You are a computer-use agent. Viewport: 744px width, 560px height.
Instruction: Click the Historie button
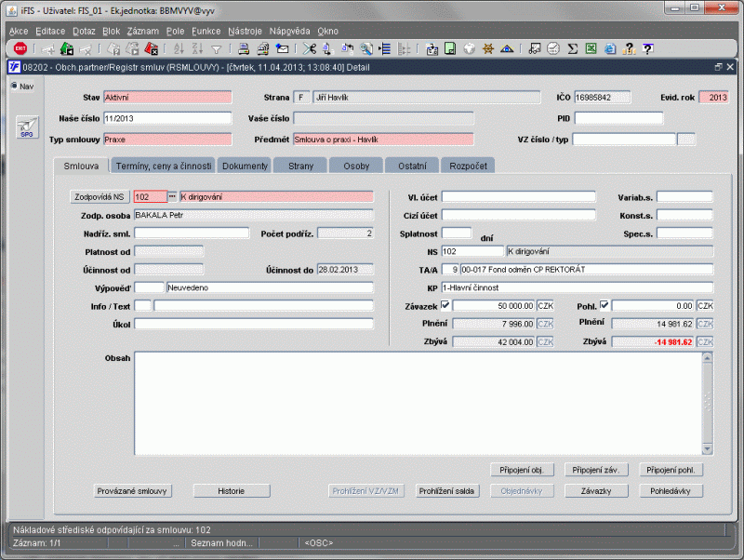231,490
